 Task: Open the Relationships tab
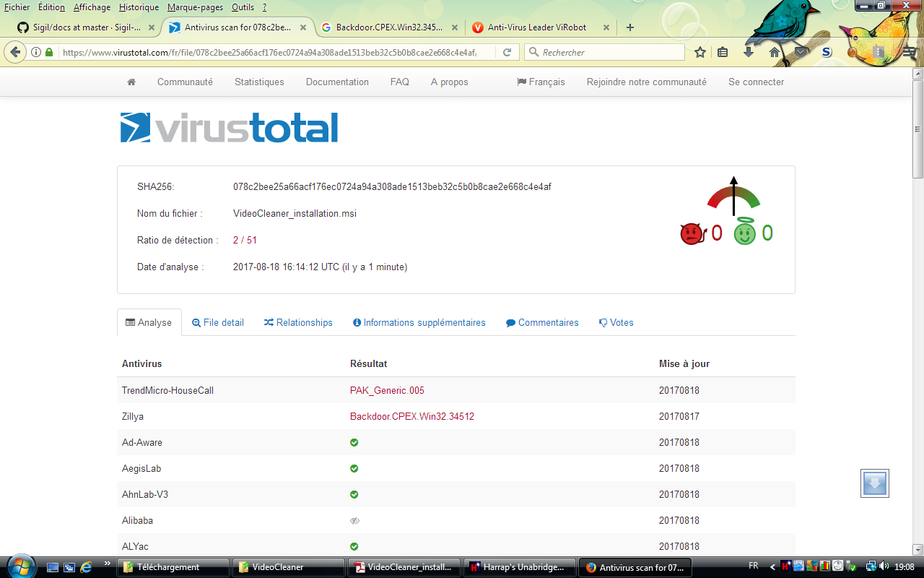pyautogui.click(x=298, y=323)
